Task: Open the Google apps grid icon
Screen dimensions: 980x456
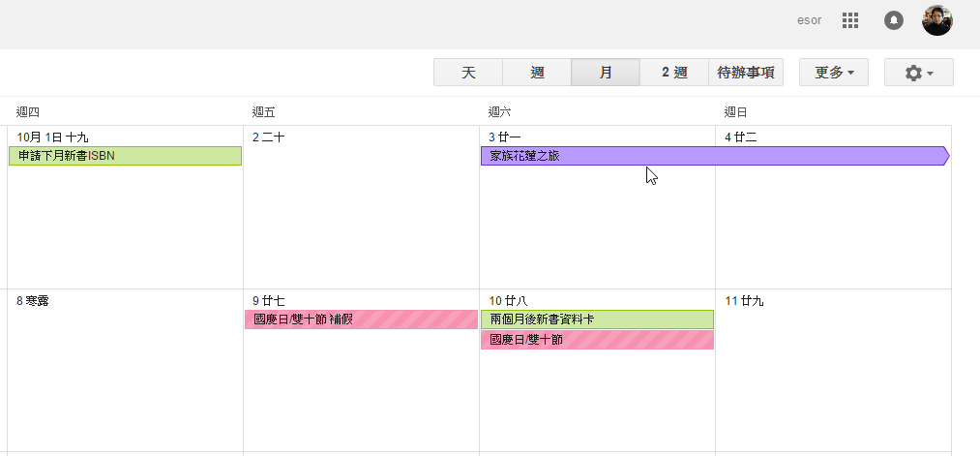Action: 851,20
